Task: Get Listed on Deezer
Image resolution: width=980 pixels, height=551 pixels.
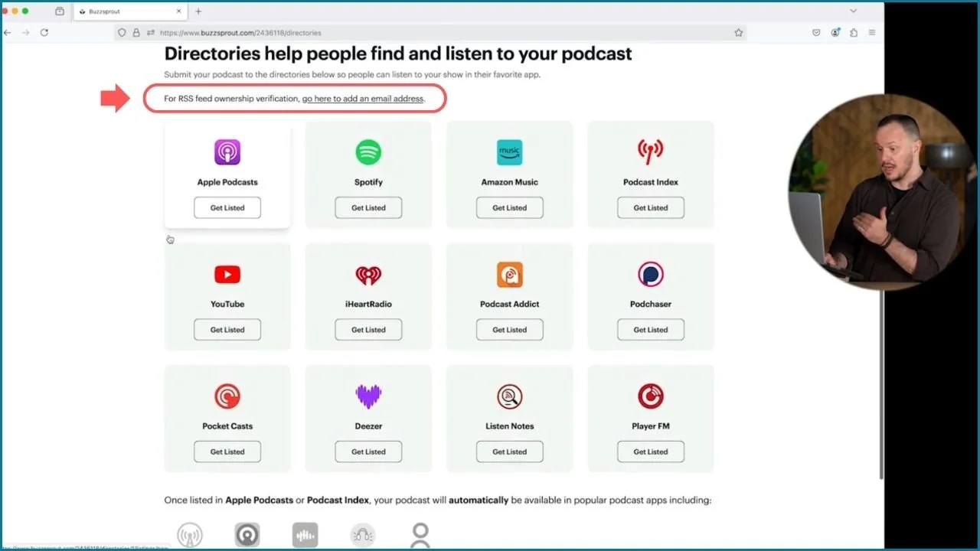Action: click(x=368, y=452)
